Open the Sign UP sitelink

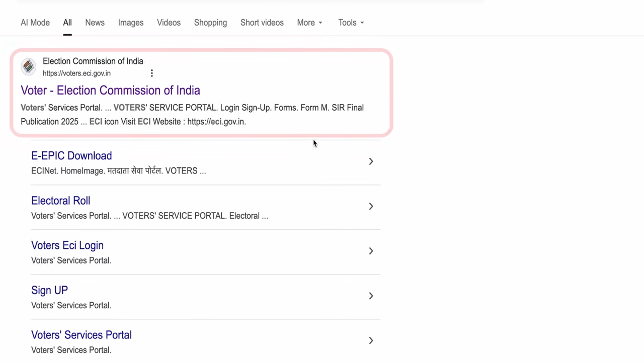point(49,290)
